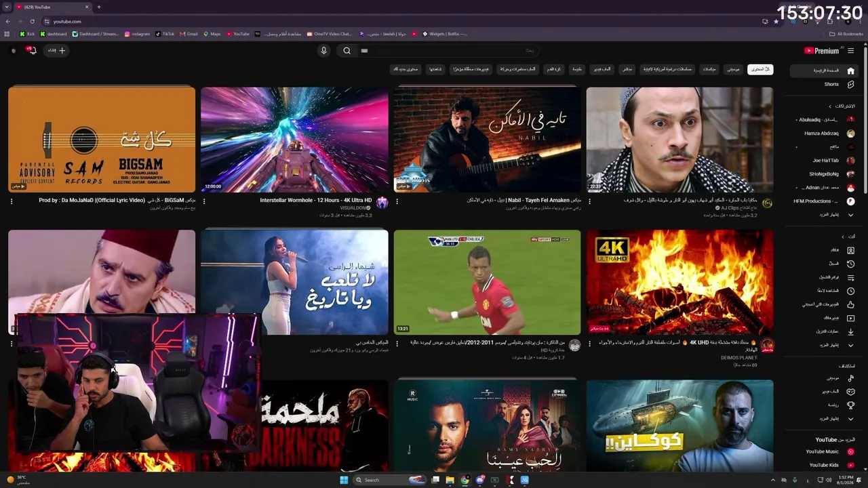The width and height of the screenshot is (868, 488).
Task: Select the football filter chip
Action: pyautogui.click(x=555, y=69)
